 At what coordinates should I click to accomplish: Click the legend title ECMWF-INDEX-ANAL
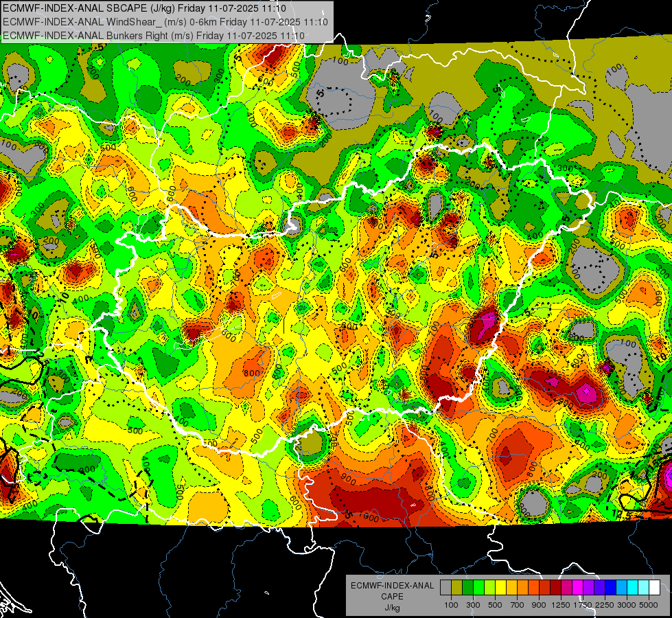[x=392, y=586]
